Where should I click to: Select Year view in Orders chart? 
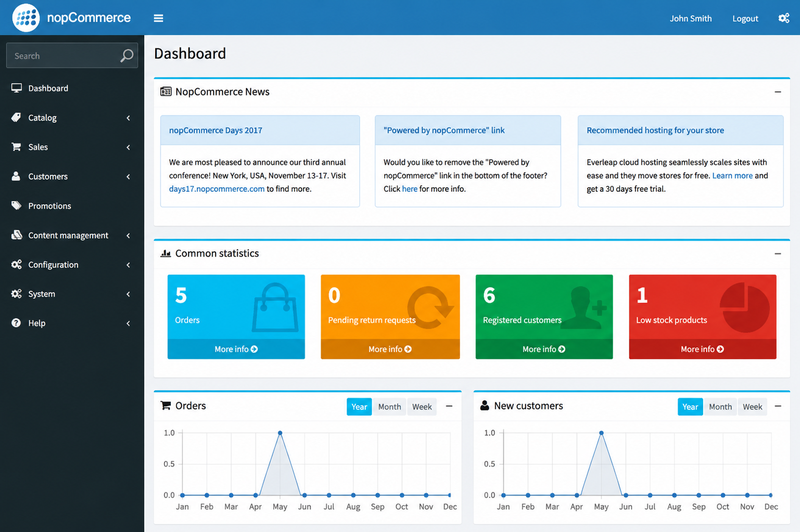[359, 407]
